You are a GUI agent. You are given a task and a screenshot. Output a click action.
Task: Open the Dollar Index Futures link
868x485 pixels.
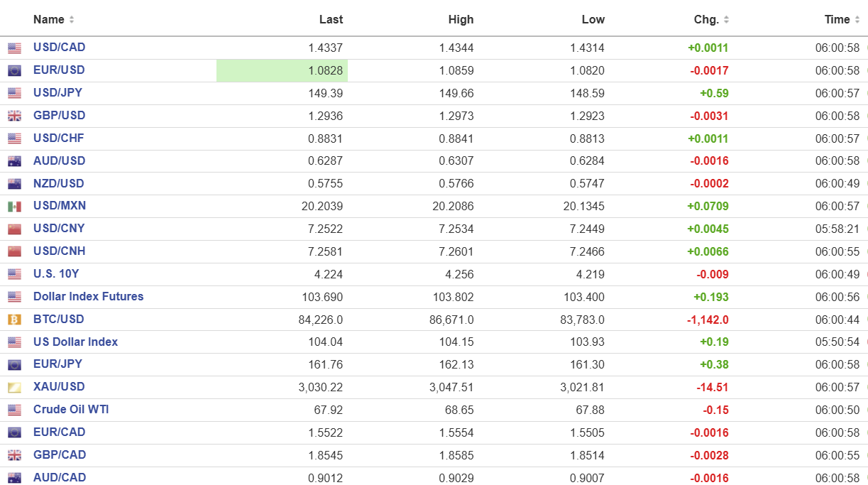(x=88, y=296)
